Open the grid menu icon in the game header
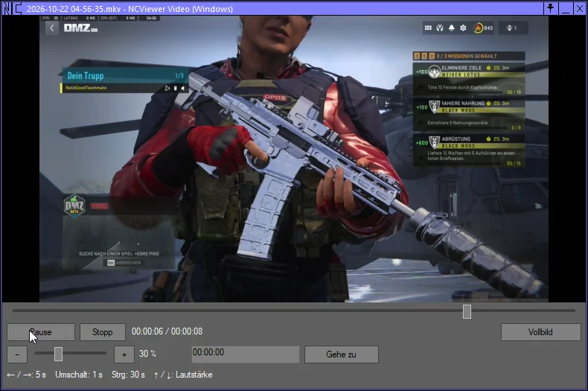 [x=428, y=28]
